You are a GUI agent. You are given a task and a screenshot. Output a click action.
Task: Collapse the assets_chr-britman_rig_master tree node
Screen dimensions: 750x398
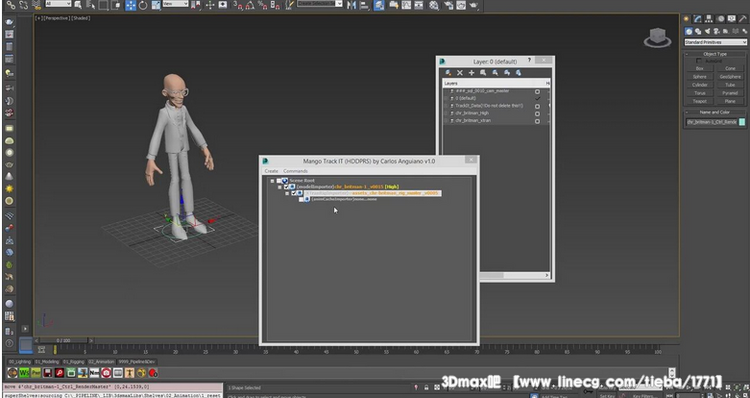pos(287,193)
